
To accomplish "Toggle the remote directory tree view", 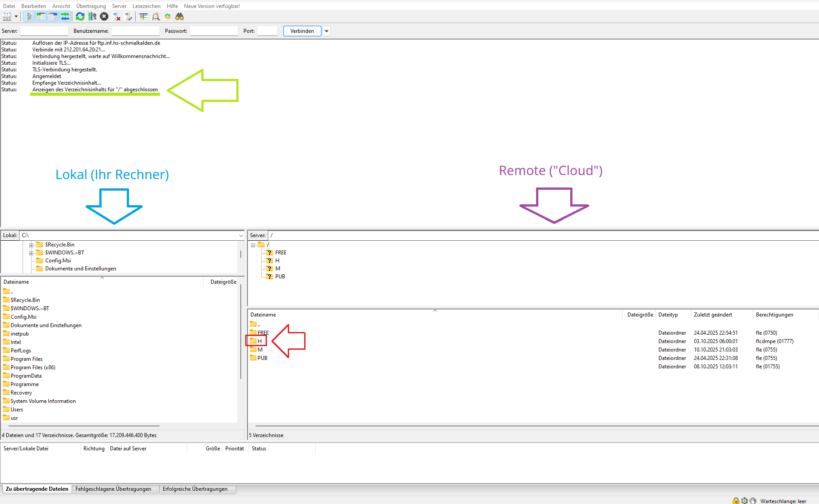I will coord(53,16).
